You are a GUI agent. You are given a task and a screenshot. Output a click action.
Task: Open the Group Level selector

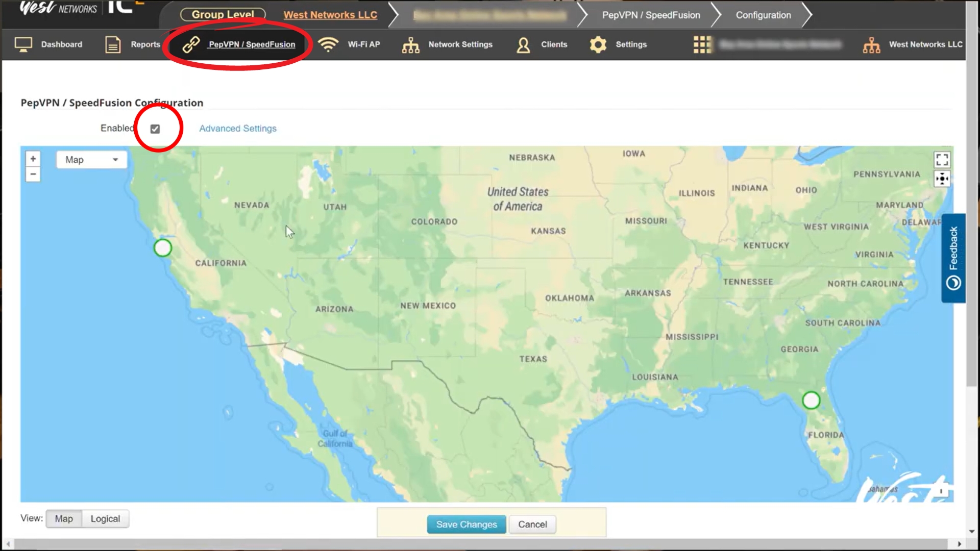[x=223, y=15]
